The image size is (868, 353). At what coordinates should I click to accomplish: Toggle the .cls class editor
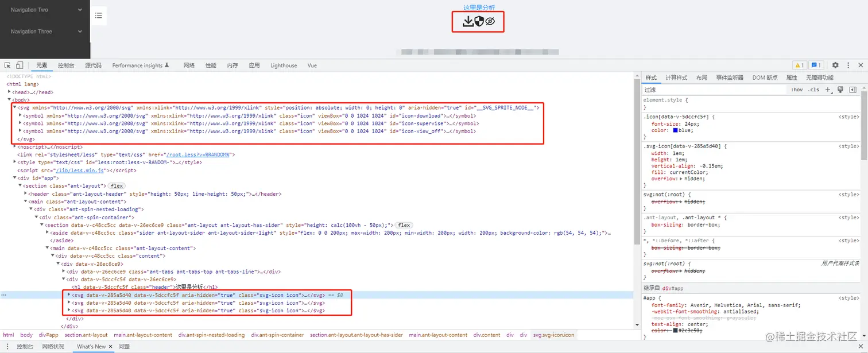point(813,90)
